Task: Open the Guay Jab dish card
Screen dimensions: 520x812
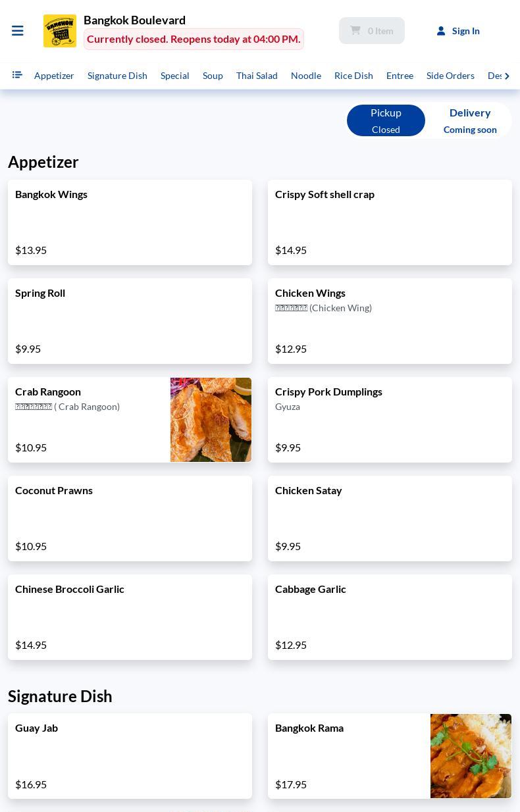Action: pos(130,756)
